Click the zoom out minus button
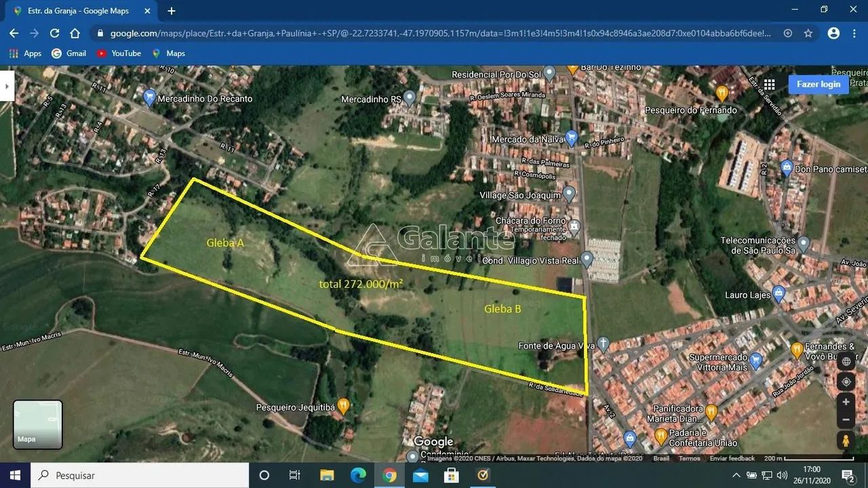This screenshot has height=488, width=868. point(846,420)
